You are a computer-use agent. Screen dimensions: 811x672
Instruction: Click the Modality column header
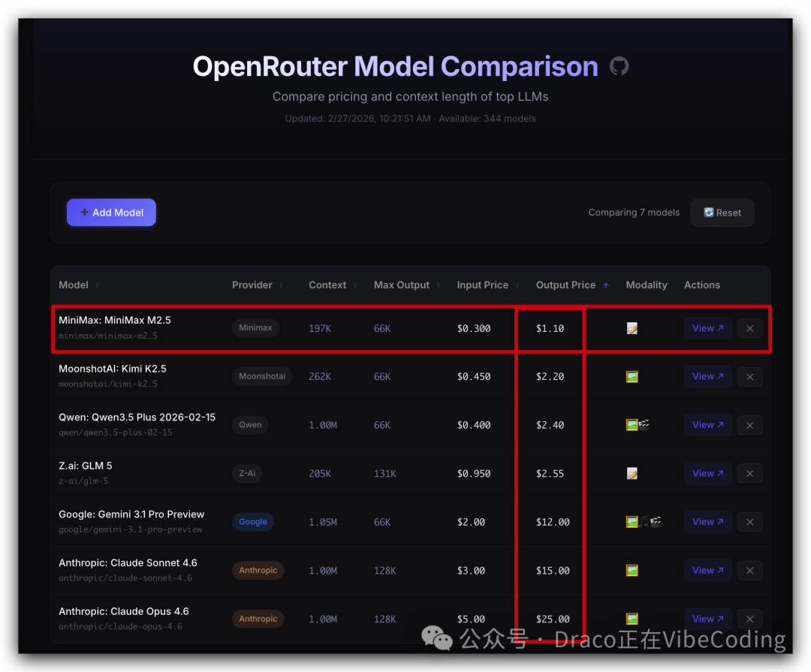(x=647, y=285)
